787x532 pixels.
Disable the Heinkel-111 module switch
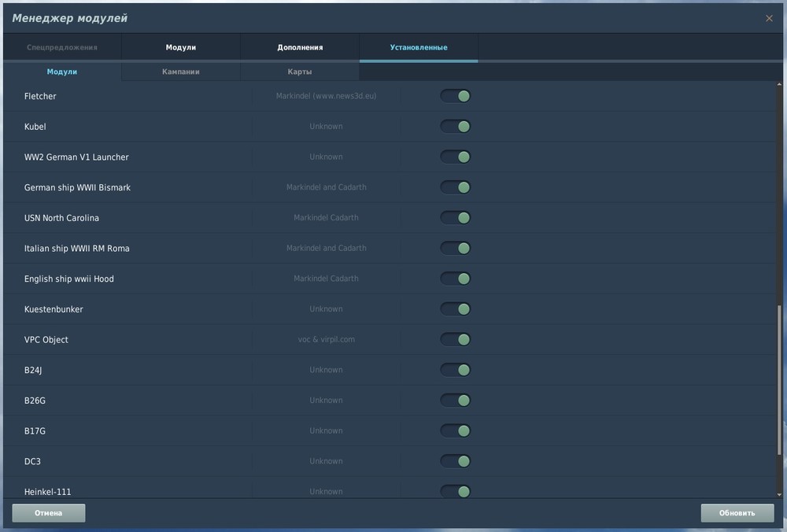click(455, 491)
